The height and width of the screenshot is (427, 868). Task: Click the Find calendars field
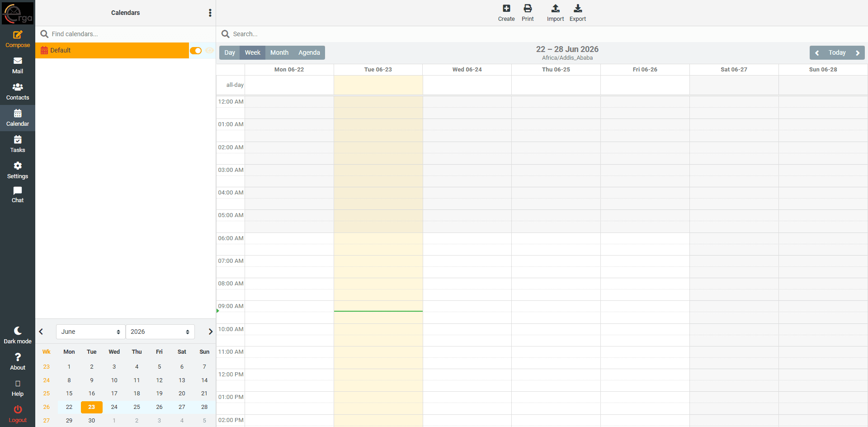126,34
